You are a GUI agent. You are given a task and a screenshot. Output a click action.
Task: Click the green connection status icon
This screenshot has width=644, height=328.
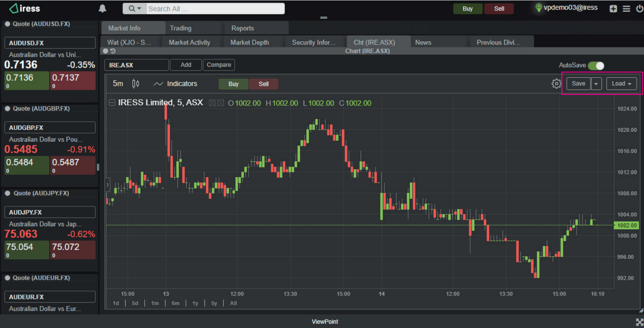[x=539, y=8]
